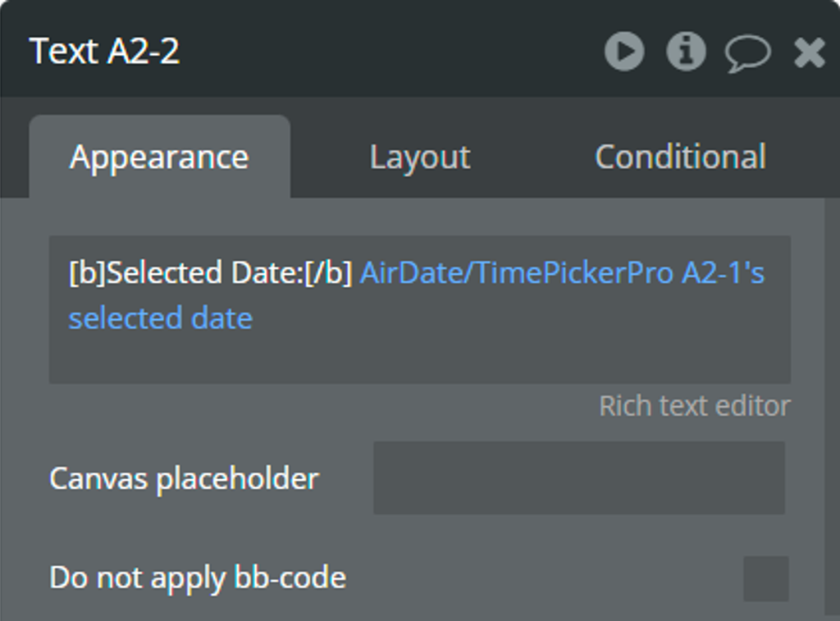The image size is (840, 621).
Task: Click into the Canvas placeholder field
Action: tap(579, 478)
